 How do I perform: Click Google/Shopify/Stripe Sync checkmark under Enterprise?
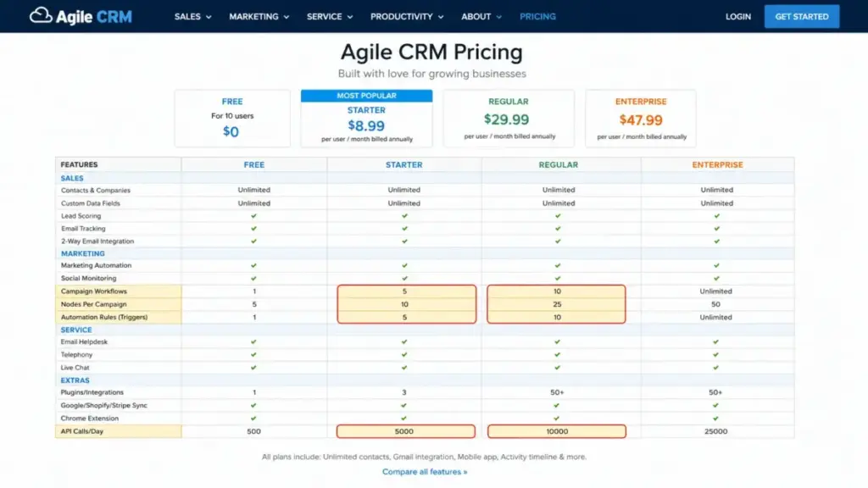pyautogui.click(x=715, y=406)
